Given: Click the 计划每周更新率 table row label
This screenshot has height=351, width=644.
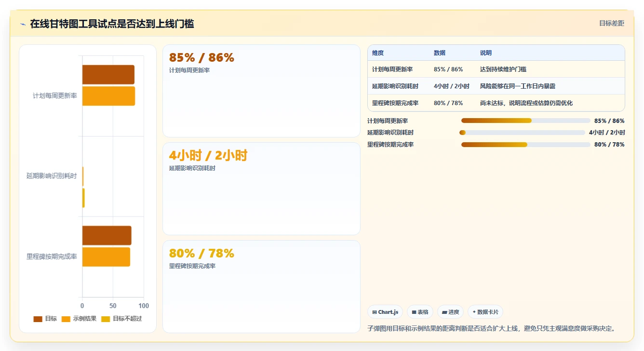Looking at the screenshot, I should pos(392,69).
